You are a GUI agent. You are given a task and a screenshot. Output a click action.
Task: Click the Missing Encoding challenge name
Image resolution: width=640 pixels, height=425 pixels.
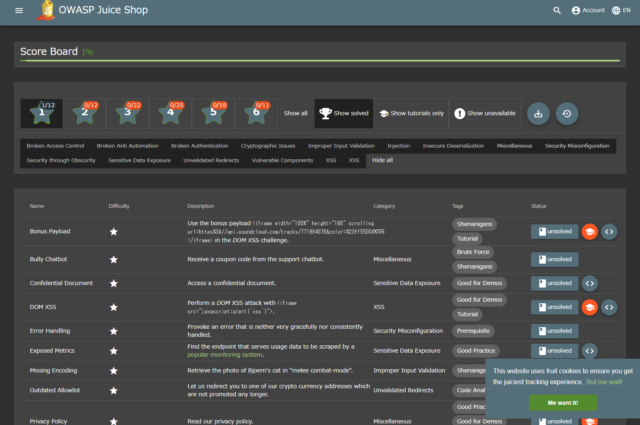(53, 371)
